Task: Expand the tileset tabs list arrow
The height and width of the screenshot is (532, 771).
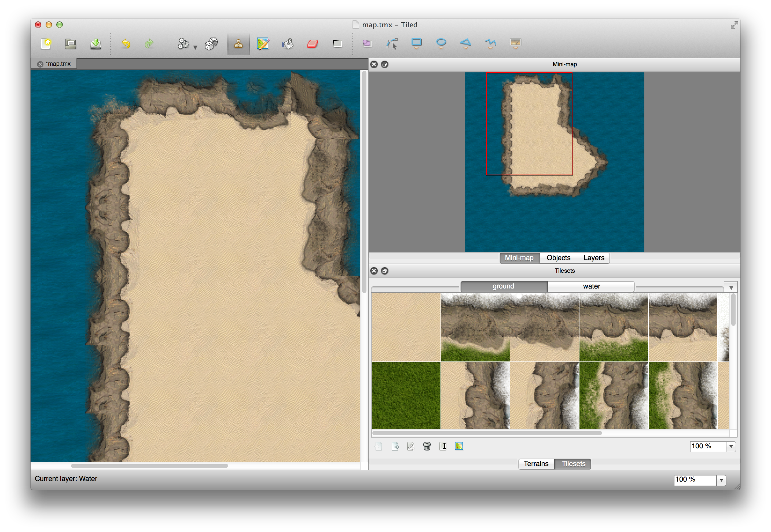Action: pos(731,287)
